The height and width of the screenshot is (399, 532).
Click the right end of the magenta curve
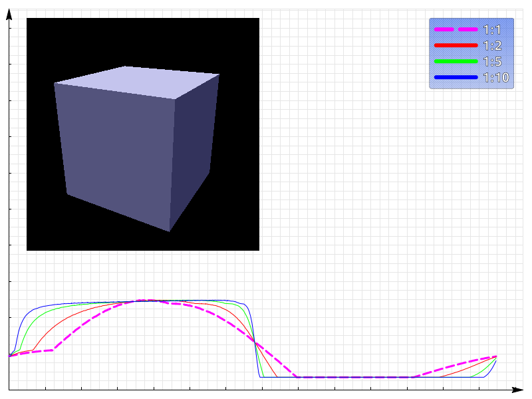[496, 356]
